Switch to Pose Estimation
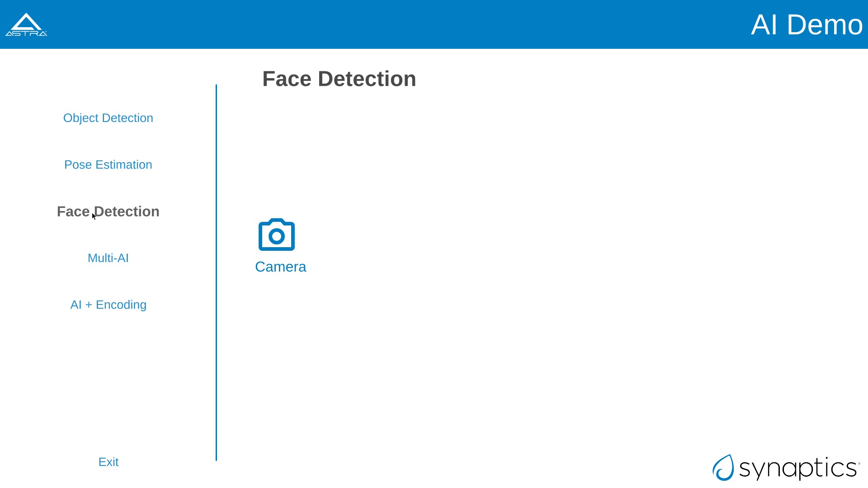Viewport: 868px width, 488px height. coord(108,165)
